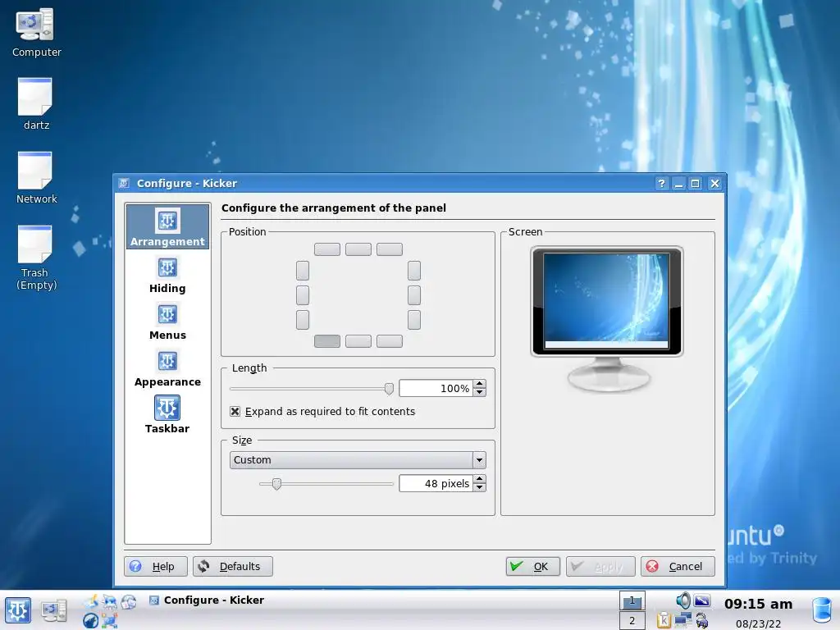
Task: Reset settings with Defaults button
Action: tap(232, 566)
